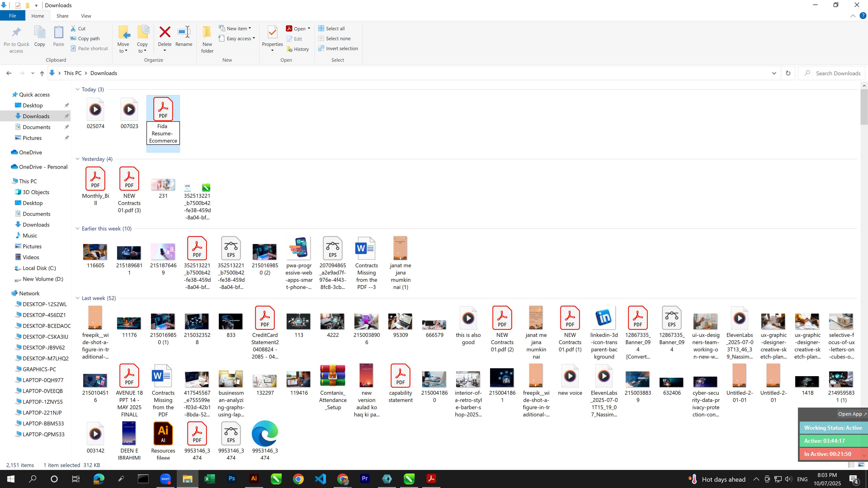Click Copy path in the ribbon
The image size is (868, 488).
pos(85,38)
